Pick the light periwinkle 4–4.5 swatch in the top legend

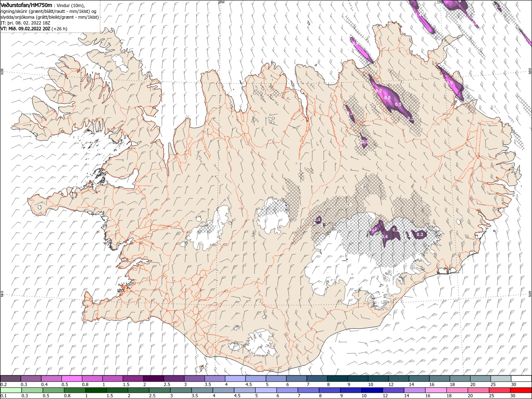pos(235,379)
